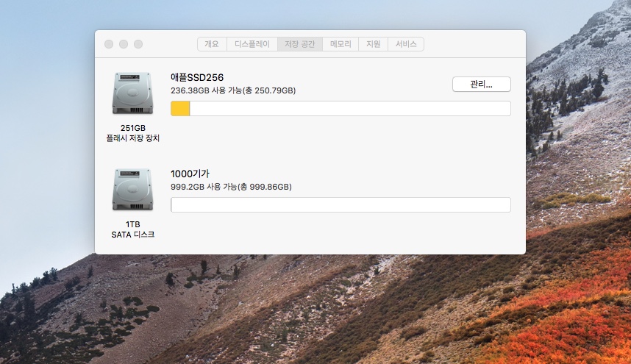Click the 애플SSD256 drive name
Viewport: 631px width, 364px height.
click(197, 77)
